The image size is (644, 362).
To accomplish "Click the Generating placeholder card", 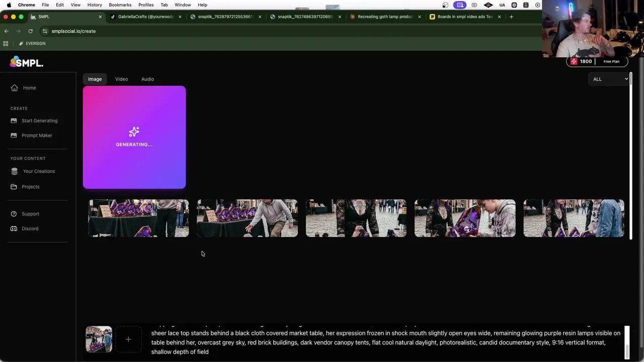I will (134, 137).
